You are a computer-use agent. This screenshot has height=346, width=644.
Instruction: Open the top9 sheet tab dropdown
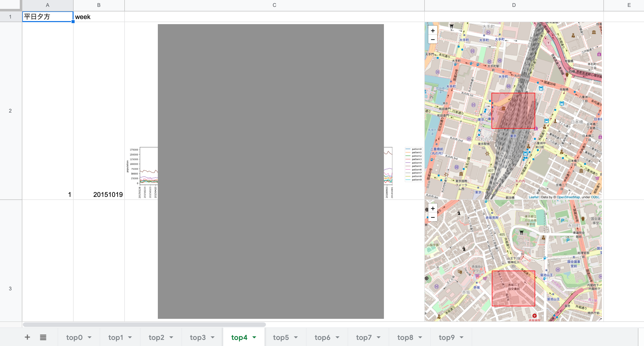(462, 337)
